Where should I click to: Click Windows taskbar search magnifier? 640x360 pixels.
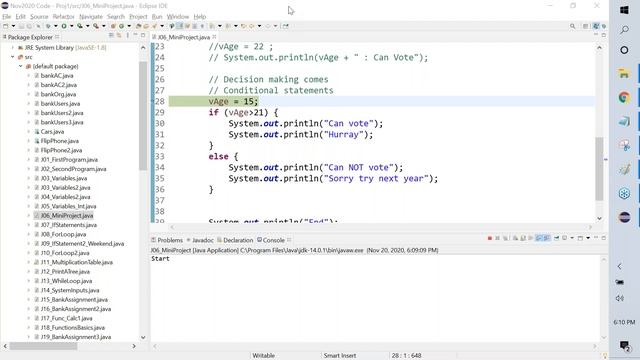(624, 30)
